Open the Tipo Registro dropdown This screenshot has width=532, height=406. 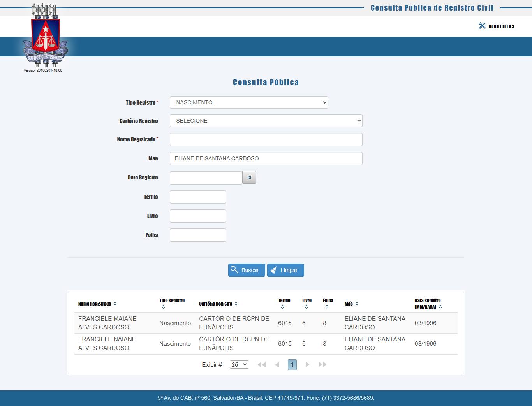[x=249, y=103]
